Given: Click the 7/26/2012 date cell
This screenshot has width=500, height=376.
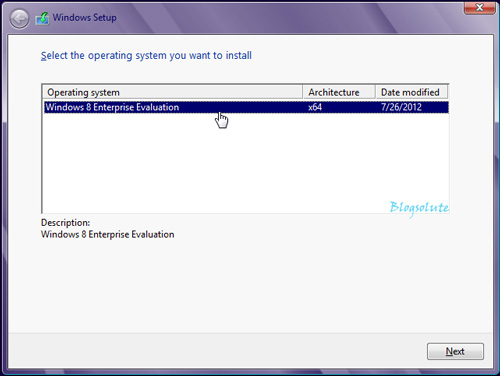Looking at the screenshot, I should click(401, 107).
